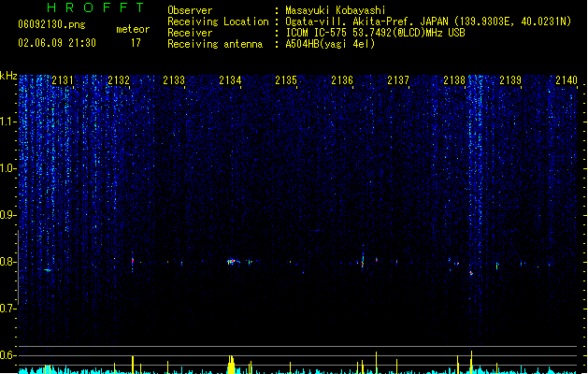Click the 2131 time marker
Image resolution: width=588 pixels, height=374 pixels.
point(63,80)
